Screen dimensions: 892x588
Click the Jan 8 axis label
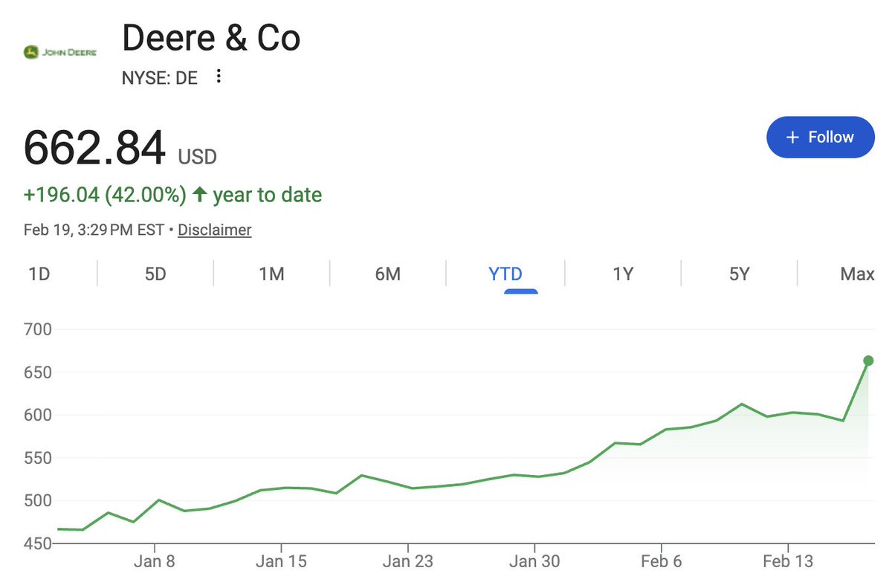[155, 562]
